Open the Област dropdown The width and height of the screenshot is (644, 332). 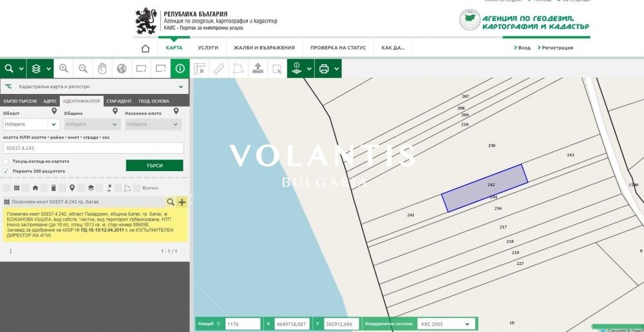32,124
